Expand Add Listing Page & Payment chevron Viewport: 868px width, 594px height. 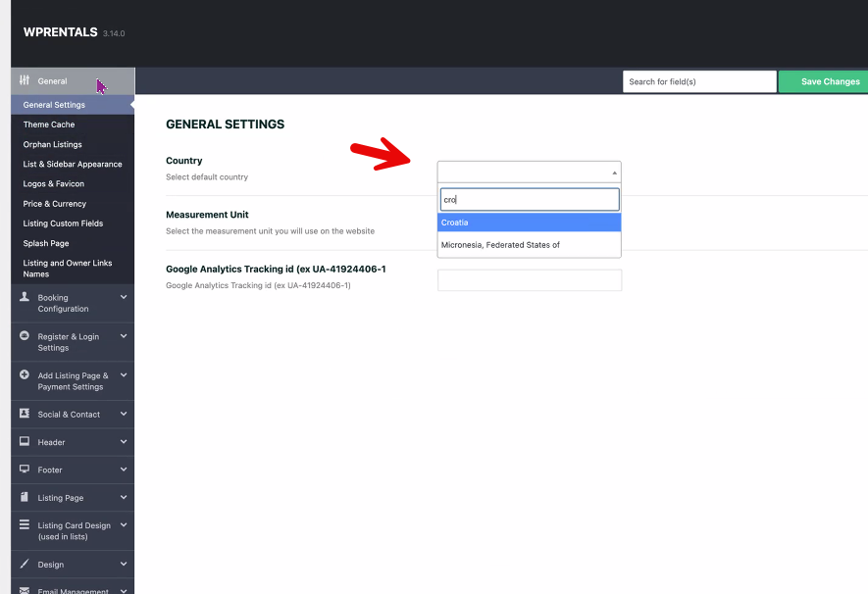point(124,374)
